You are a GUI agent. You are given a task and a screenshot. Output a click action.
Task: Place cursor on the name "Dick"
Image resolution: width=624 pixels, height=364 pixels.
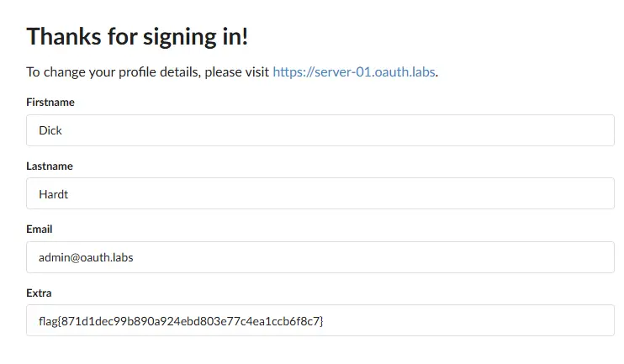pos(50,131)
